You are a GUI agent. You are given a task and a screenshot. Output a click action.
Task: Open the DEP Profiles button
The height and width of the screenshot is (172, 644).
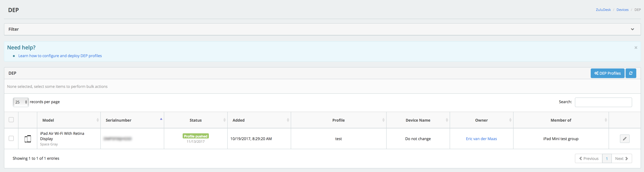(607, 73)
